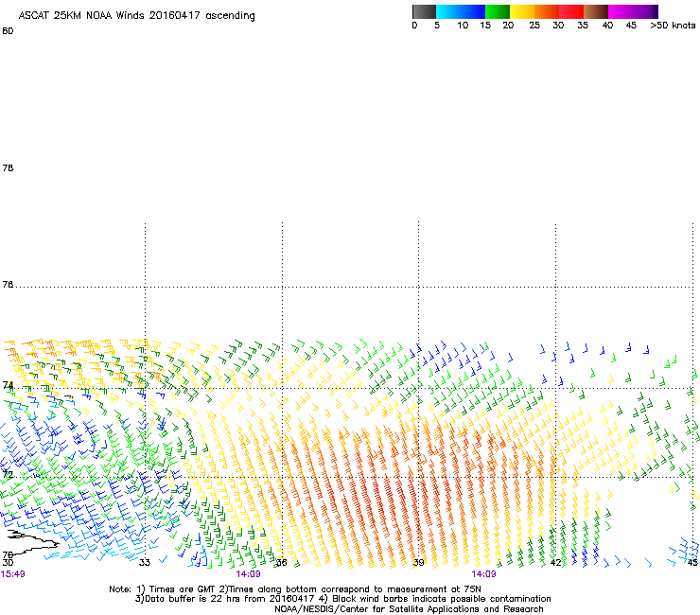Click the longitude 33 axis label

[145, 563]
